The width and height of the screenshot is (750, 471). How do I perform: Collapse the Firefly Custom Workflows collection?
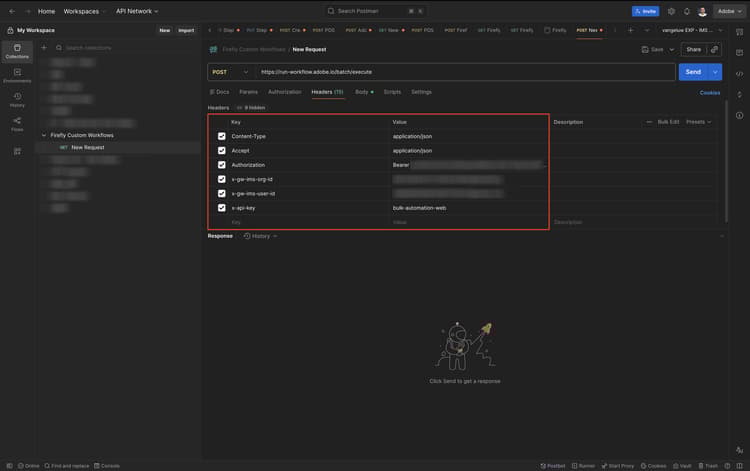44,135
